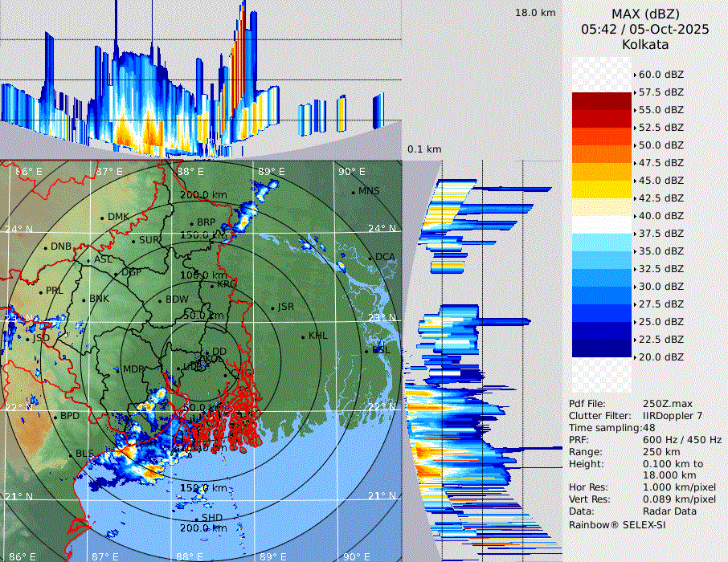Click the BDW station marker

click(160, 300)
